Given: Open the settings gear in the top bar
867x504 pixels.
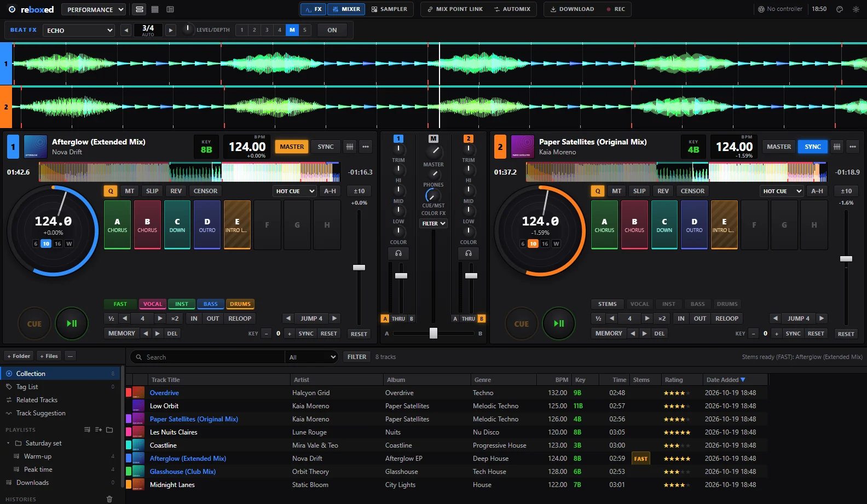Looking at the screenshot, I should click(856, 9).
